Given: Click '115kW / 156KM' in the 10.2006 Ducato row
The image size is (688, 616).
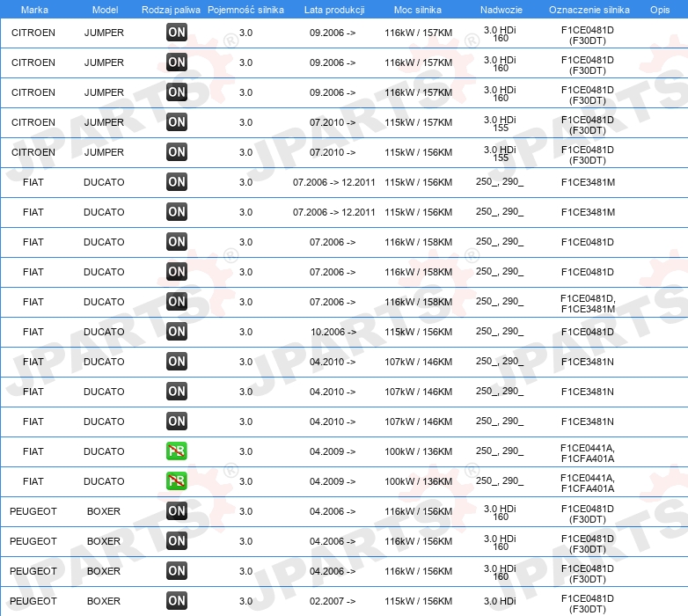Looking at the screenshot, I should point(418,332).
